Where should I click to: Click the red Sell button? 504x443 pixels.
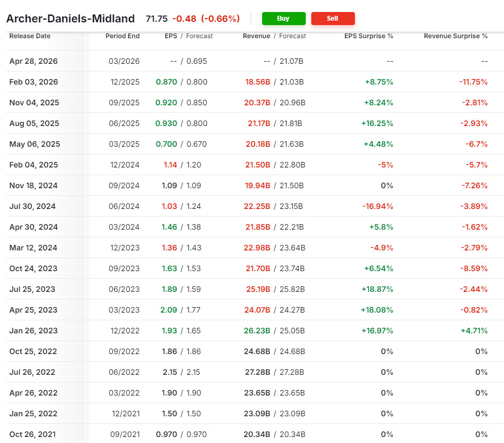pos(333,19)
